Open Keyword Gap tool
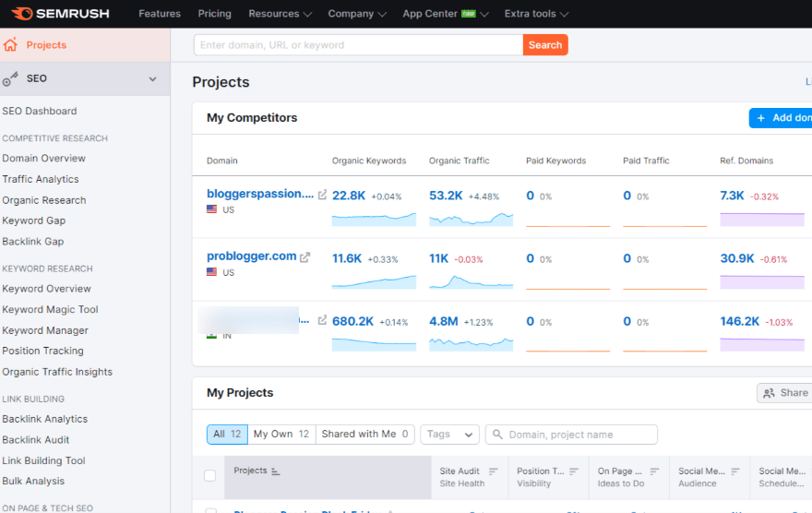This screenshot has height=513, width=812. [33, 221]
